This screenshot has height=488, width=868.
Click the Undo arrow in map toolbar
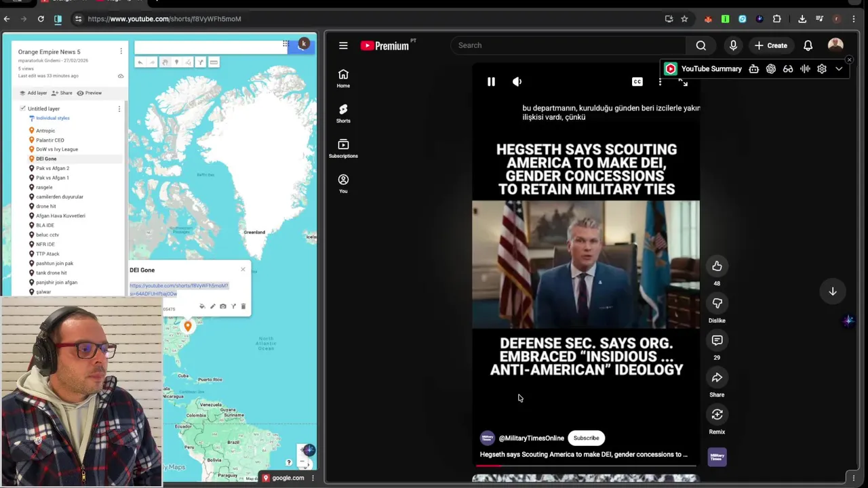(x=140, y=62)
